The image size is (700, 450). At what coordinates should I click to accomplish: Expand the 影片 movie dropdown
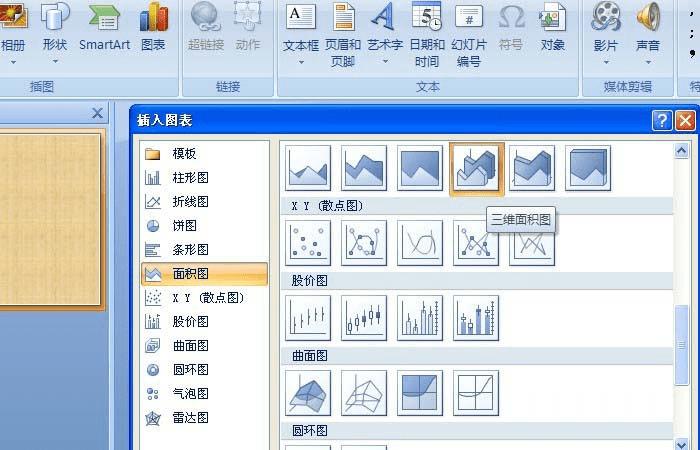pos(606,62)
